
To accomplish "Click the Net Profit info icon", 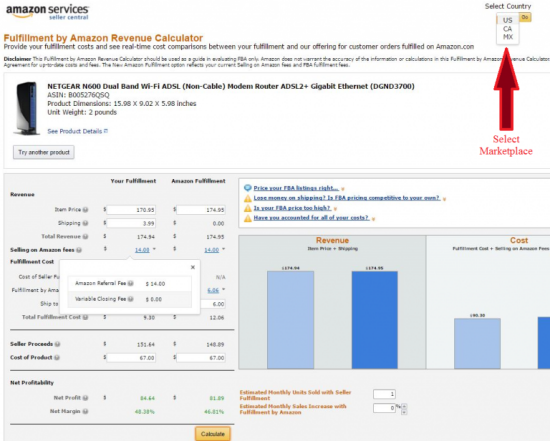I will [85, 398].
